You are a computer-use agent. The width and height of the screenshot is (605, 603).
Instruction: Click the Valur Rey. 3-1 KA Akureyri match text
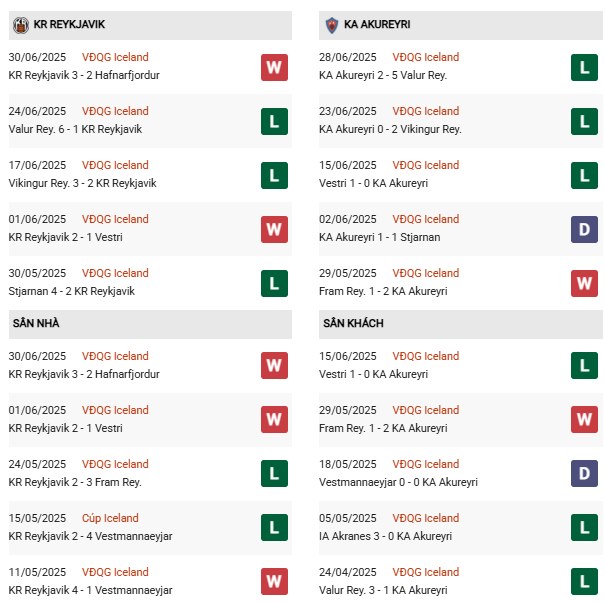383,590
